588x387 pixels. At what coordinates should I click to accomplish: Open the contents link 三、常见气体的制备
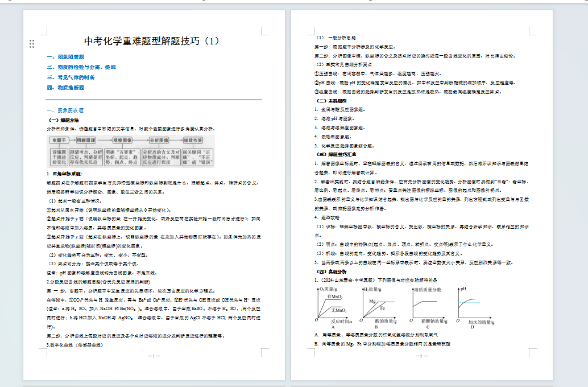click(x=71, y=77)
